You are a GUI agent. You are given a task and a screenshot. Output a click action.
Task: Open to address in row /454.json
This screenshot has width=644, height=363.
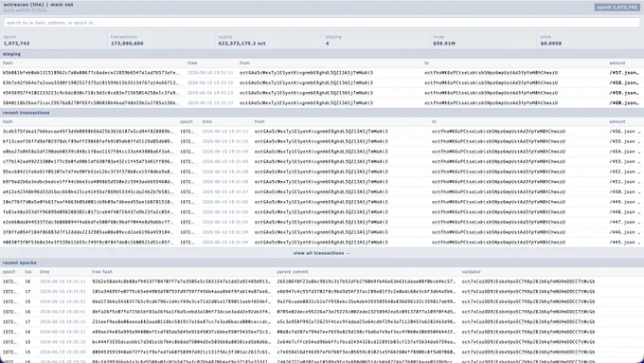498,152
